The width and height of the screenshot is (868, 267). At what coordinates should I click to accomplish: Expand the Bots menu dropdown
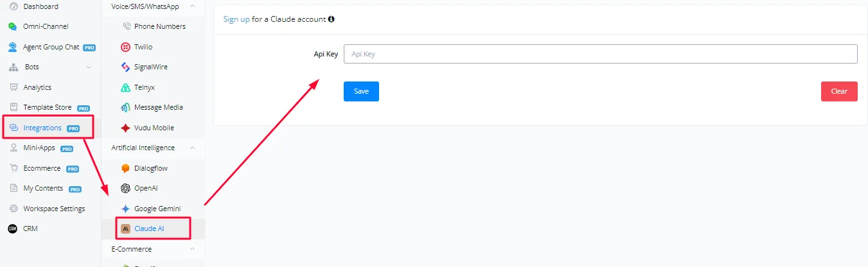(x=89, y=67)
